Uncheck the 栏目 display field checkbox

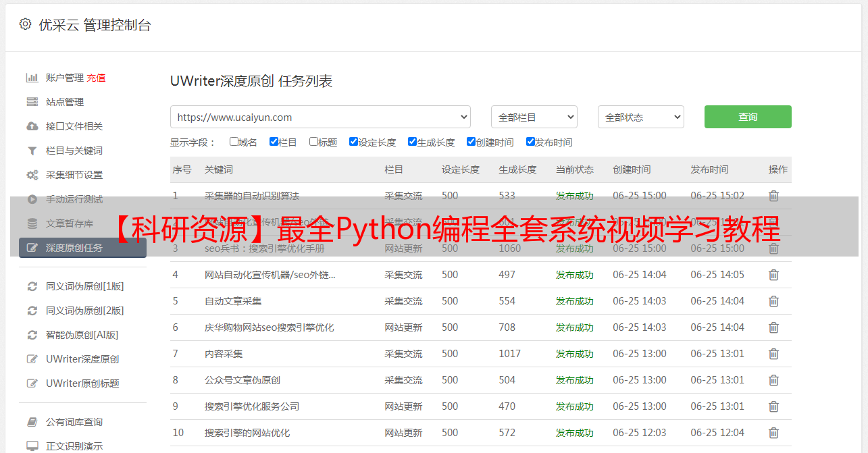point(274,142)
